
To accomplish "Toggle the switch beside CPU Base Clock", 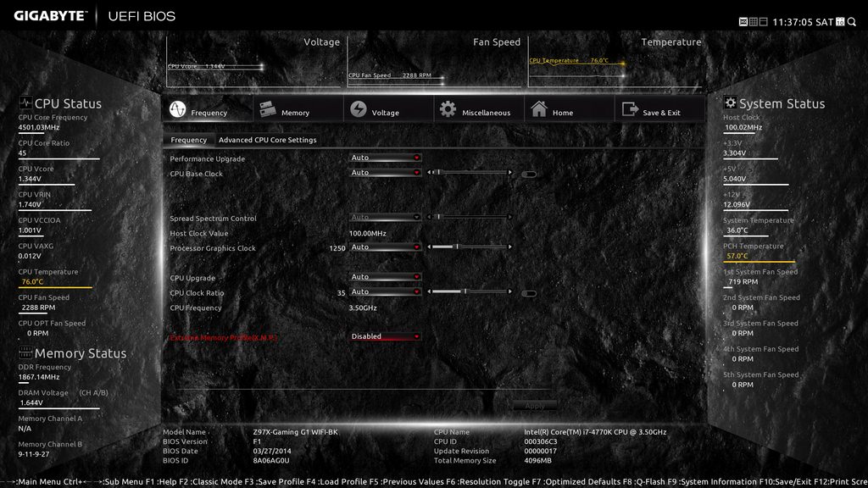I will coord(529,175).
